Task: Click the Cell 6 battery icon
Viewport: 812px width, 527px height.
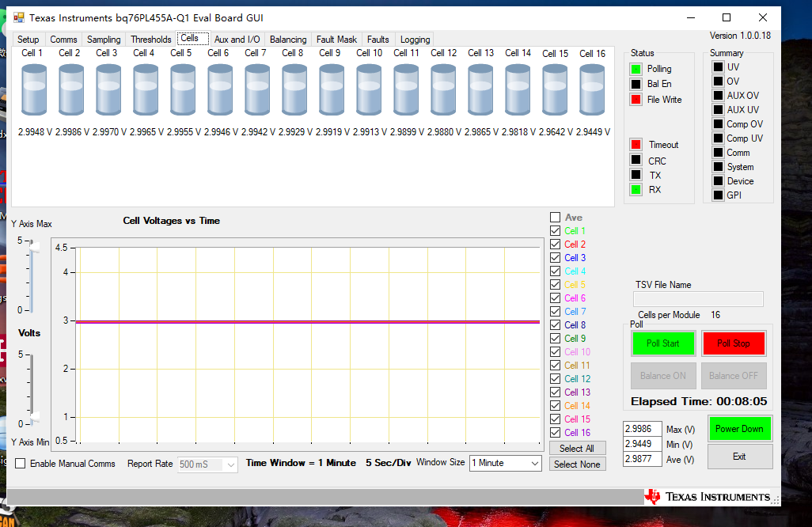Action: [x=220, y=89]
